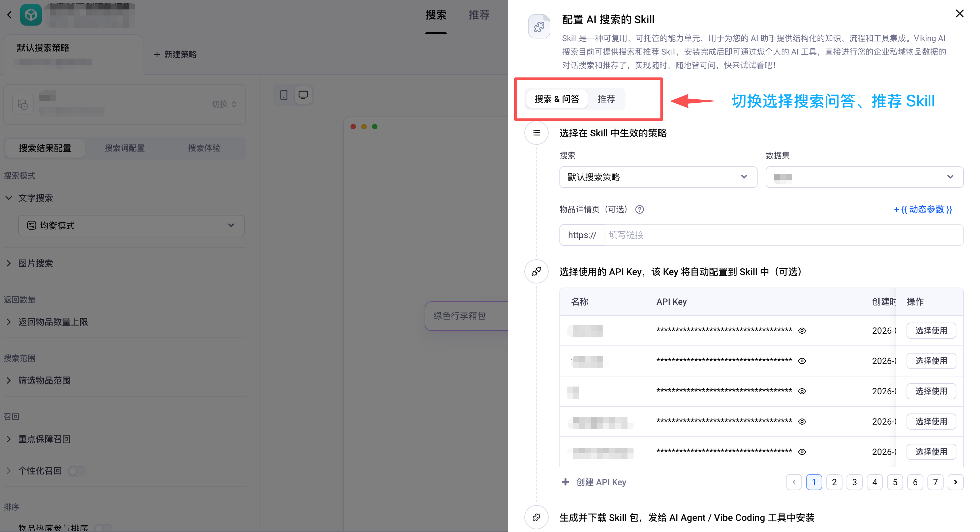Reveal the first API Key with eye icon
Screen dimensions: 980x532
click(x=802, y=331)
